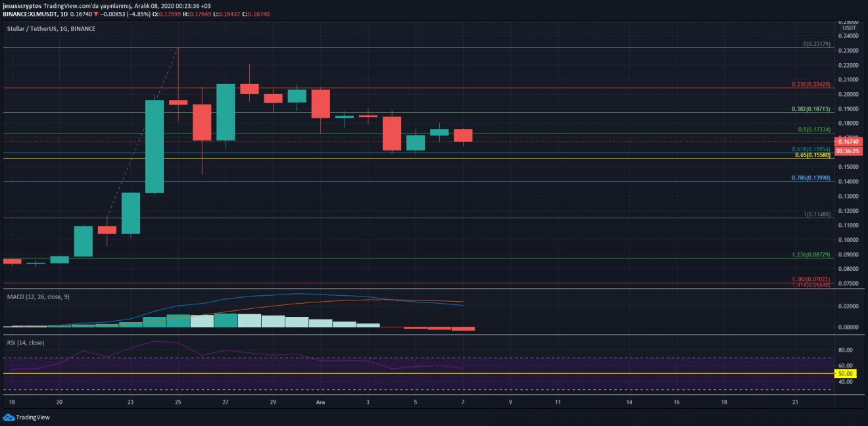Click the yellow 50.00 RSI level tag

843,373
